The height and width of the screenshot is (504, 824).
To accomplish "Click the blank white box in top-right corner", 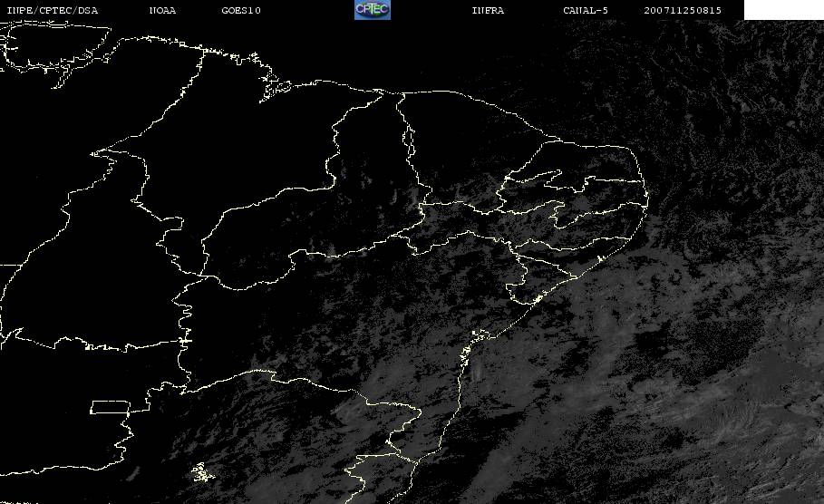I will pos(783,10).
